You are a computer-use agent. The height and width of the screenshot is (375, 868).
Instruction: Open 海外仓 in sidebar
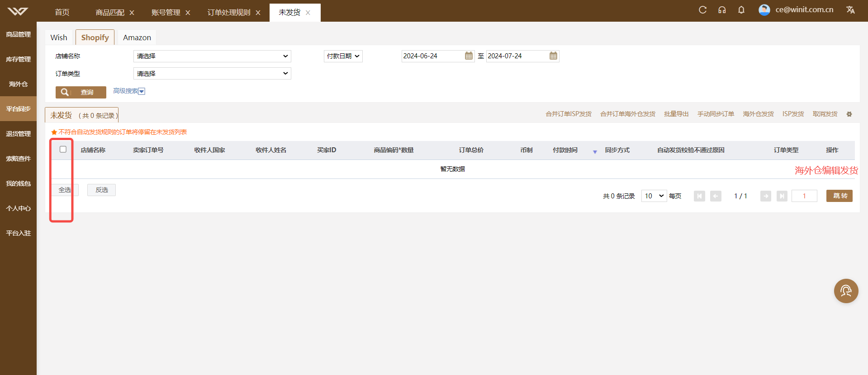[x=18, y=84]
